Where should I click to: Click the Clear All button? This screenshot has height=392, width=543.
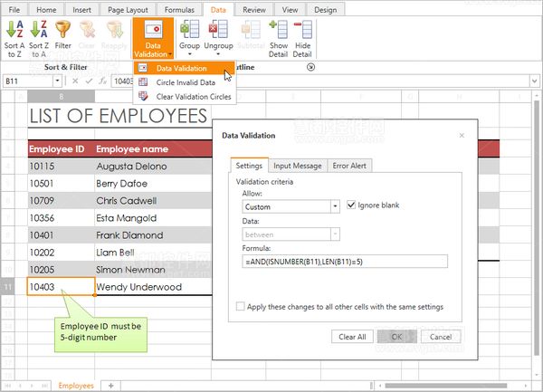352,337
